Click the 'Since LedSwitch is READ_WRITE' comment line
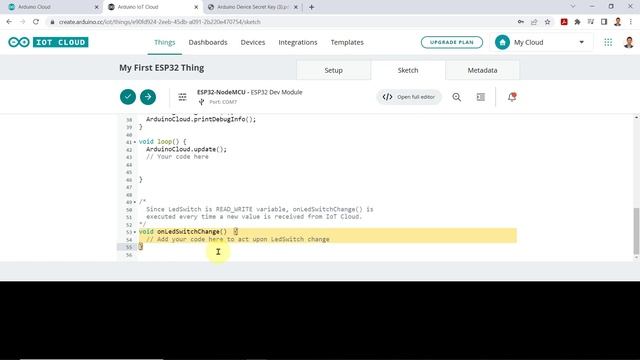 (x=260, y=209)
